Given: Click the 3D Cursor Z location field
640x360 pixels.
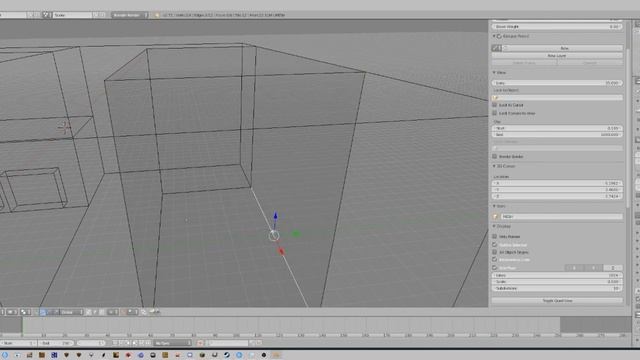Looking at the screenshot, I should click(557, 196).
